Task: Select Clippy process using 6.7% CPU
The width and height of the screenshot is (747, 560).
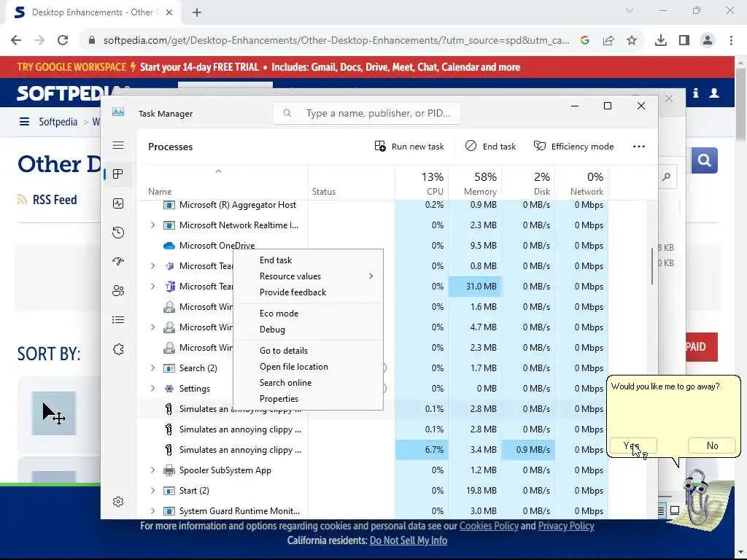Action: (x=373, y=450)
